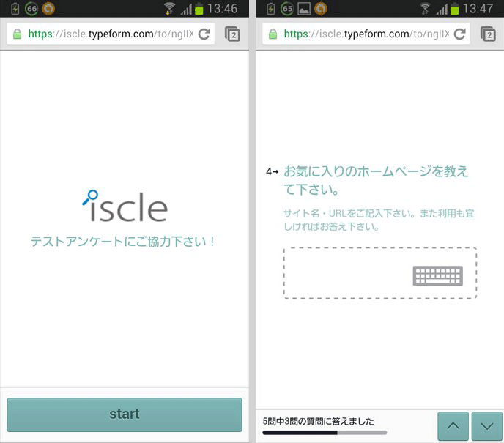Tap the start button on left screen
504x443 pixels.
[x=125, y=414]
